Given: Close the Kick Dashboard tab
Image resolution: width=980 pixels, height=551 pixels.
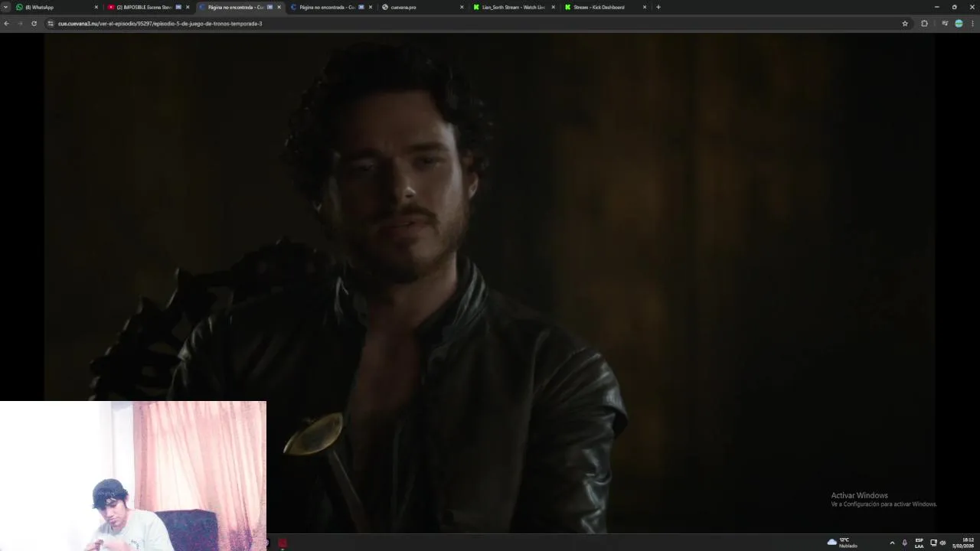Looking at the screenshot, I should pyautogui.click(x=645, y=7).
